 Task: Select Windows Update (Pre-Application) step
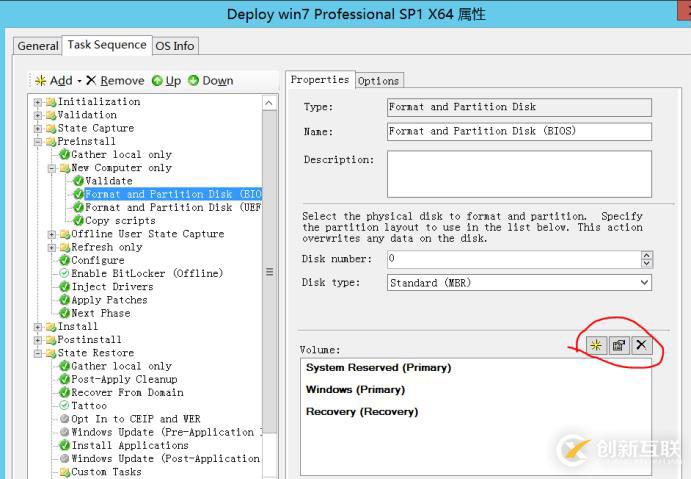tap(167, 432)
